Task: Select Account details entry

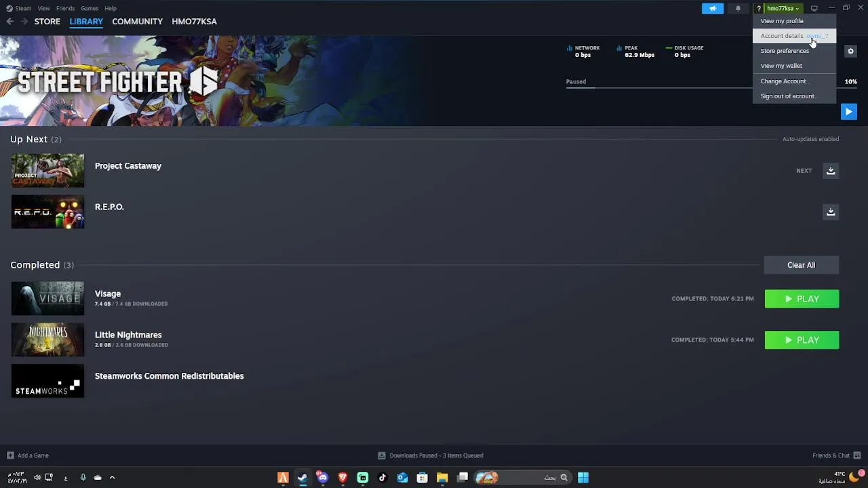Action: pyautogui.click(x=794, y=36)
